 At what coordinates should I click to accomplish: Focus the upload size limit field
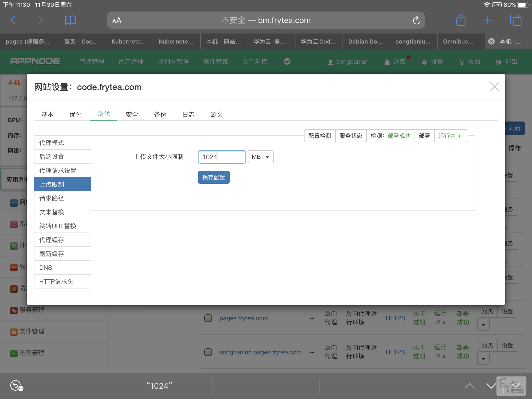pyautogui.click(x=222, y=157)
